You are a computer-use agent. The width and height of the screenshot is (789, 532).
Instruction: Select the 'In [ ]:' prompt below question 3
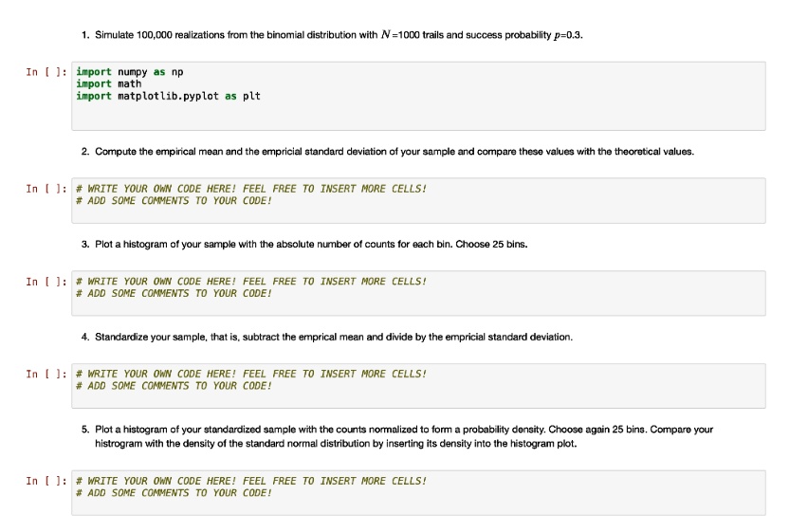click(46, 282)
